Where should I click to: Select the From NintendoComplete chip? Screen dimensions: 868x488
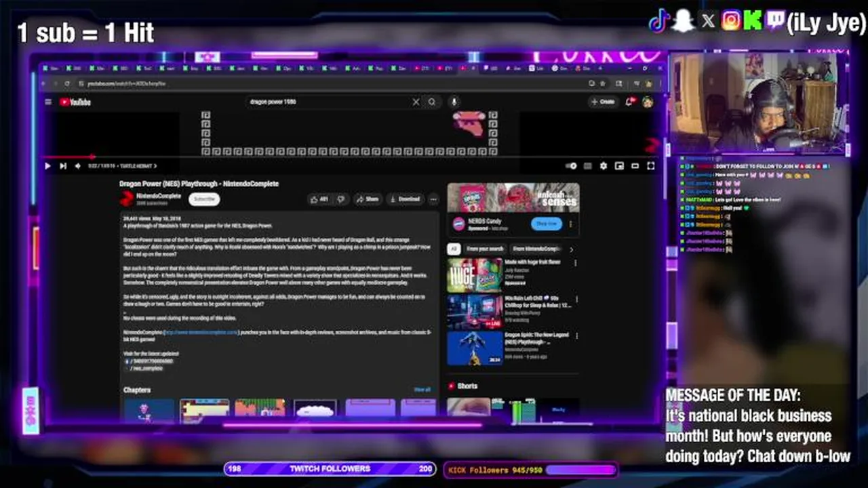(x=536, y=249)
